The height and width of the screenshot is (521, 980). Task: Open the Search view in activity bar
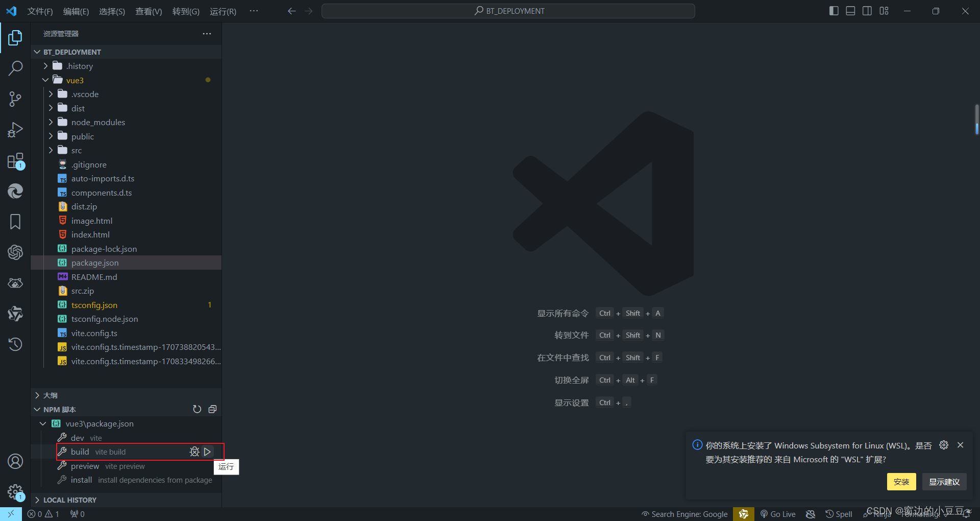(x=15, y=68)
